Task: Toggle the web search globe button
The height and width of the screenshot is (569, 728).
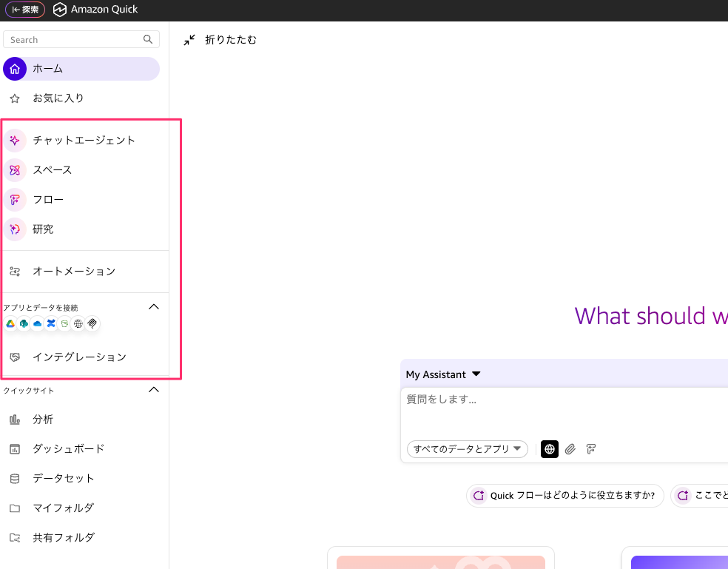Action: pyautogui.click(x=550, y=449)
